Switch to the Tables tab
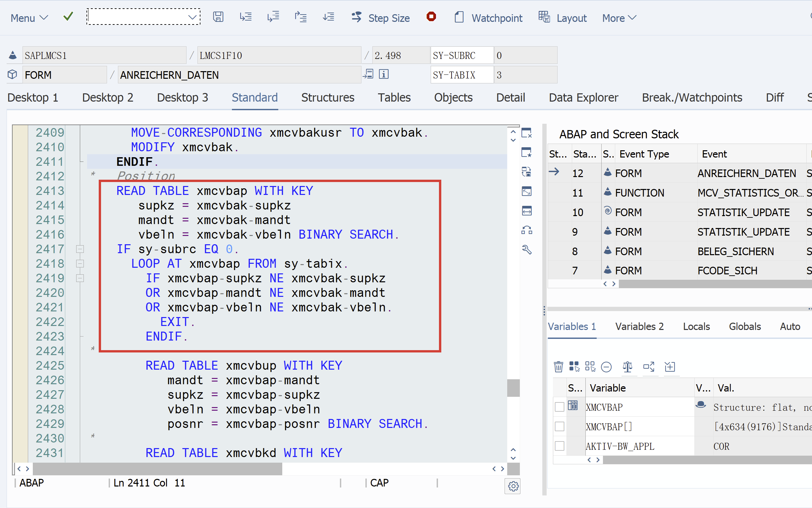The image size is (812, 508). [394, 97]
